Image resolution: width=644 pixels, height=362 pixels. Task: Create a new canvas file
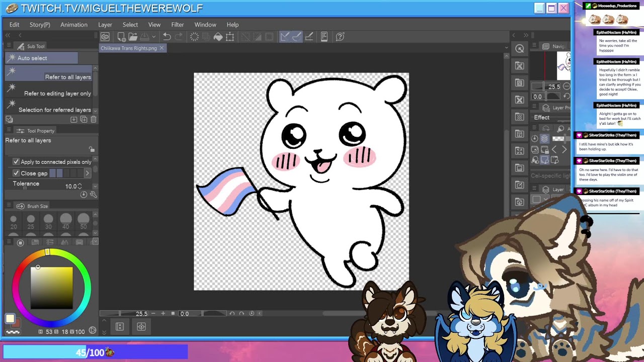pos(121,37)
